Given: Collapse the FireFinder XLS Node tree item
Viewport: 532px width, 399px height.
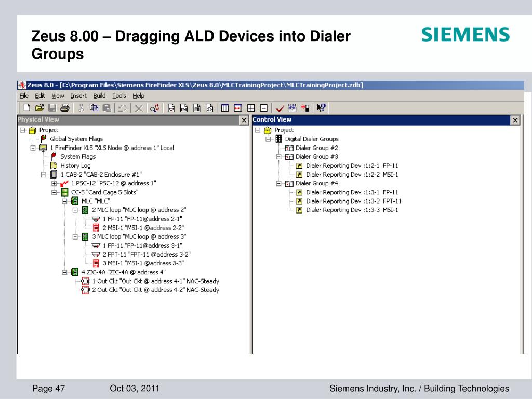Looking at the screenshot, I should [33, 148].
